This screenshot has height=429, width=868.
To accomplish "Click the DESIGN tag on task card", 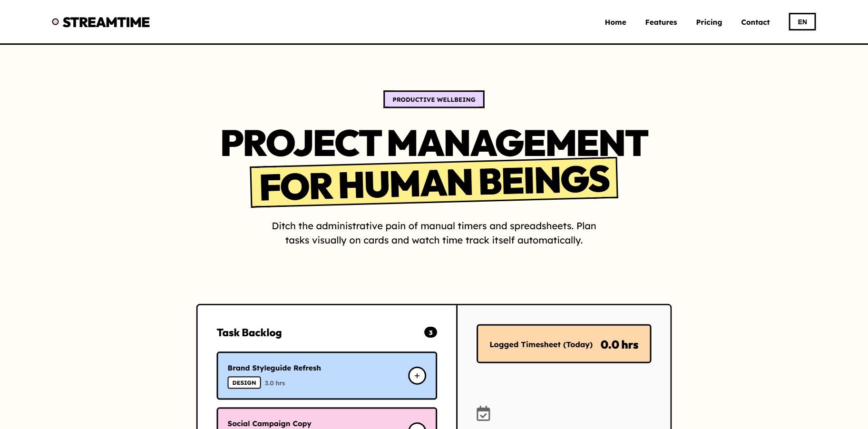I will pos(244,383).
